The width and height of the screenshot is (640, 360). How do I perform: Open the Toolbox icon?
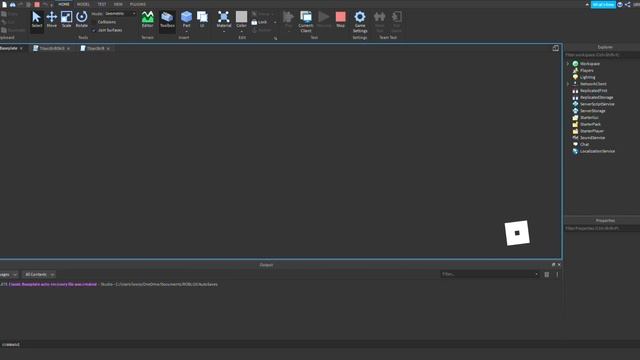(167, 17)
